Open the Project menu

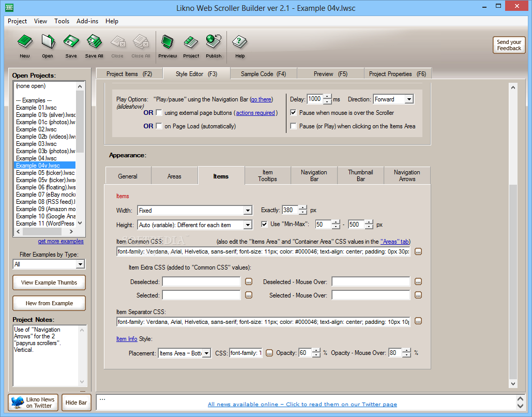coord(17,21)
